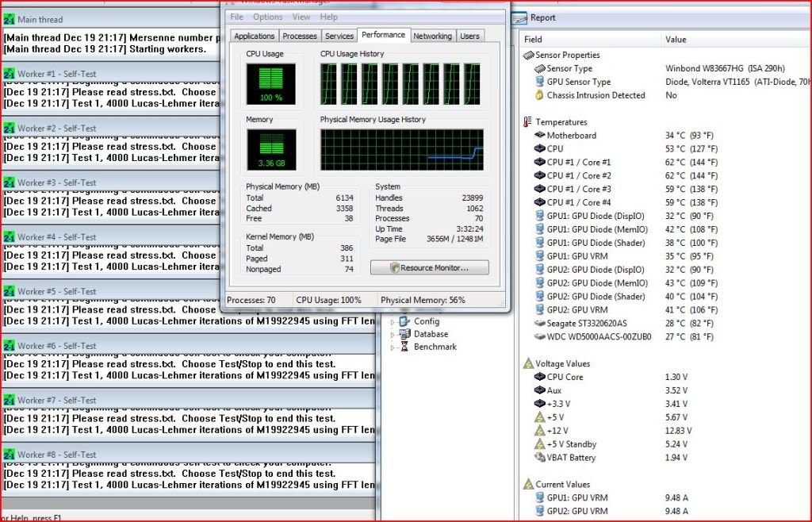Image resolution: width=812 pixels, height=522 pixels.
Task: Click the Sensor Properties section icon
Action: [529, 55]
